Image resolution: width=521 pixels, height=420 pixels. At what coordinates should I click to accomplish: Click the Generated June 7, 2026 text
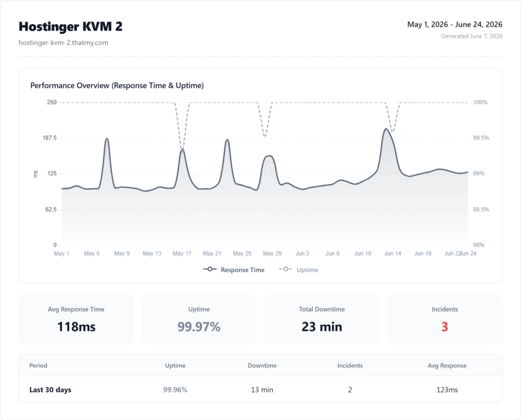pyautogui.click(x=472, y=36)
